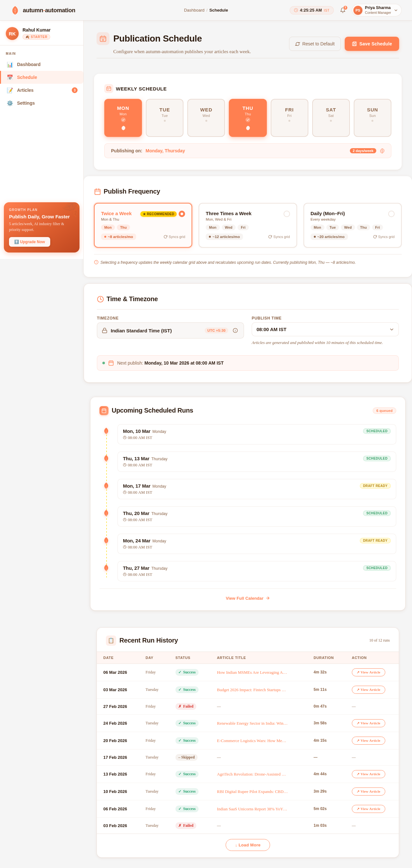Click the Articles notepad icon in sidebar
412x868 pixels.
click(10, 90)
